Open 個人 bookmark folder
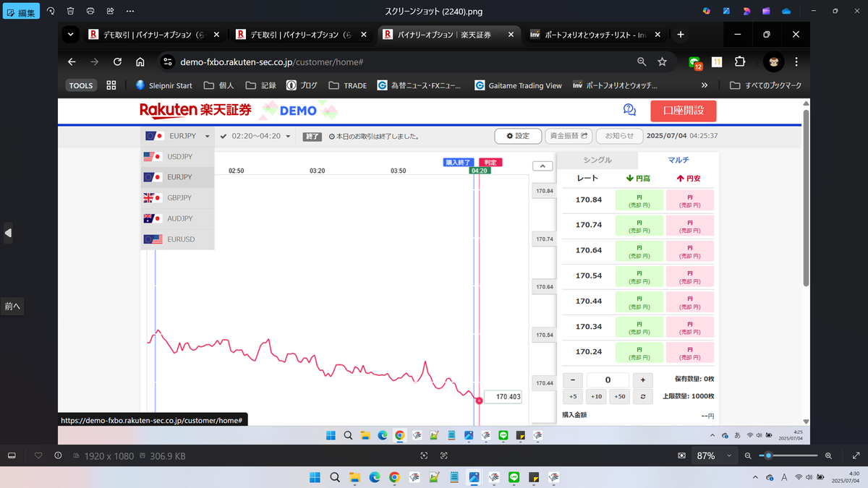The width and height of the screenshot is (868, 488). (219, 85)
